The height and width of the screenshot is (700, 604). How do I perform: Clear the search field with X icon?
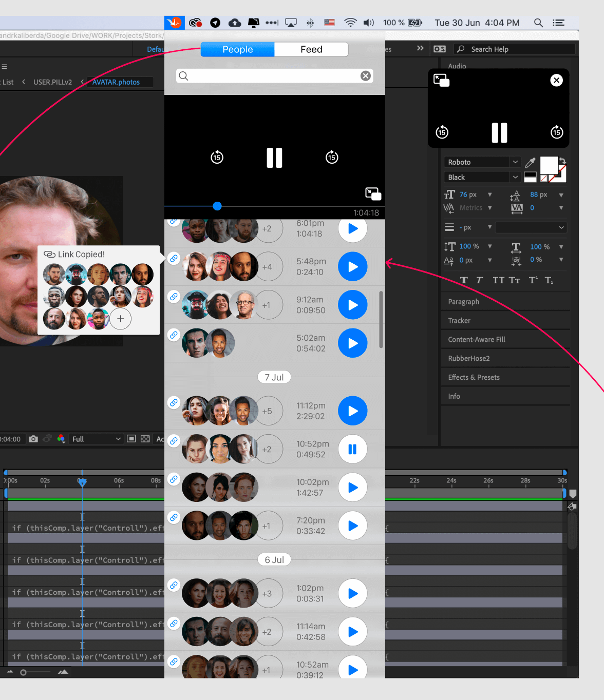(x=365, y=76)
